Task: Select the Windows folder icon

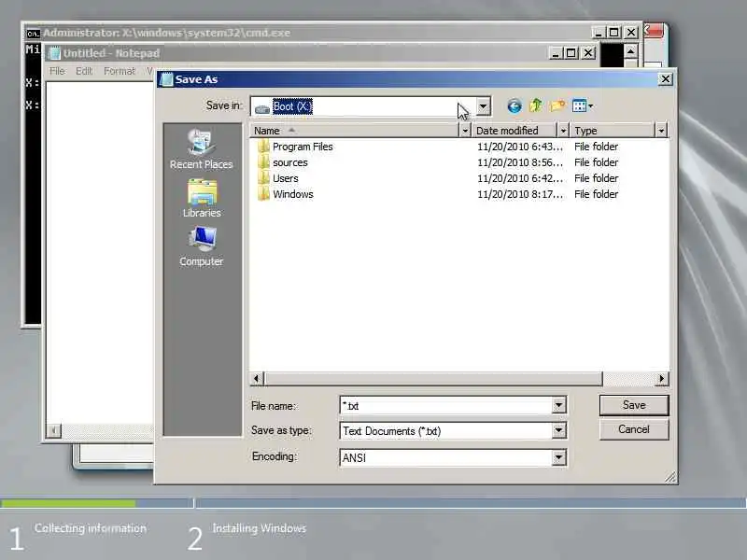Action: click(x=263, y=194)
